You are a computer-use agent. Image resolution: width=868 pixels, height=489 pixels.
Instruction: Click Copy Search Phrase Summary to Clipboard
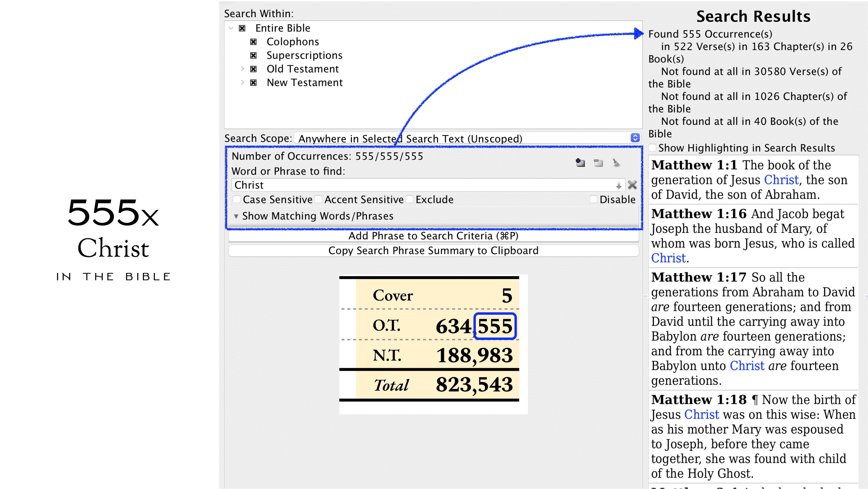(433, 251)
